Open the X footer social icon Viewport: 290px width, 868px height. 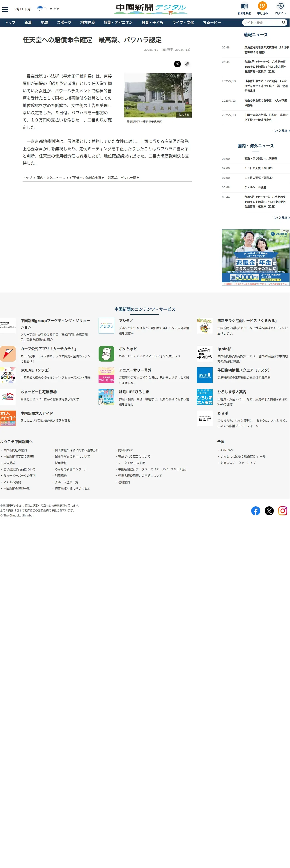pyautogui.click(x=269, y=511)
